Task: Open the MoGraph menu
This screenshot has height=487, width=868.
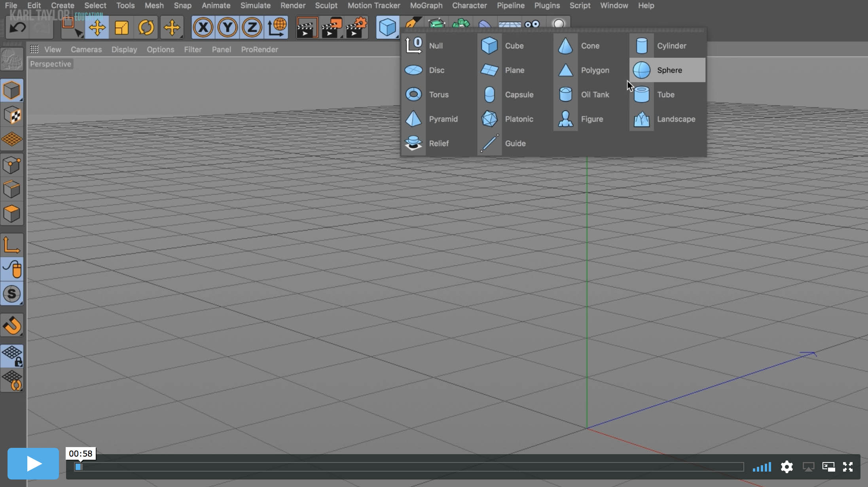Action: click(x=426, y=6)
